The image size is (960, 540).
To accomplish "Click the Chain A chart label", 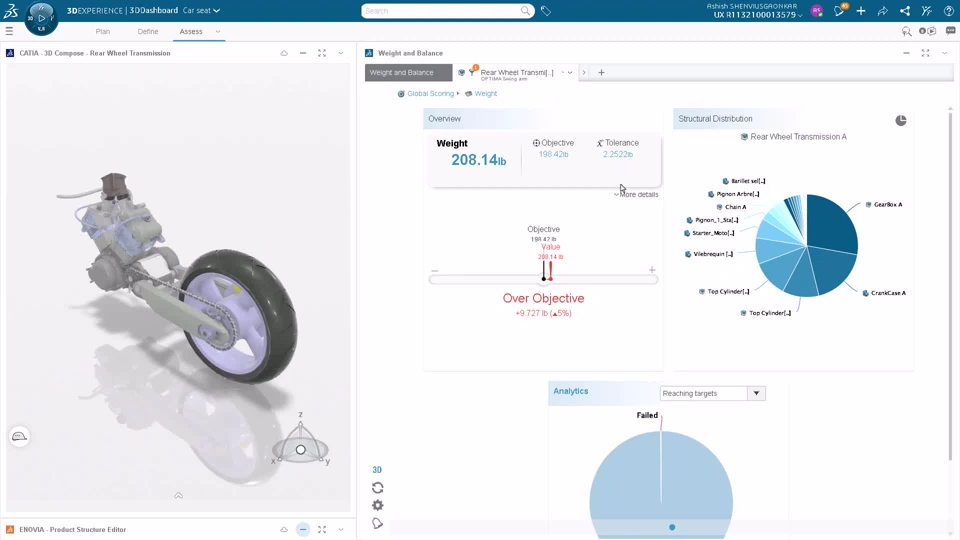I will click(x=735, y=207).
